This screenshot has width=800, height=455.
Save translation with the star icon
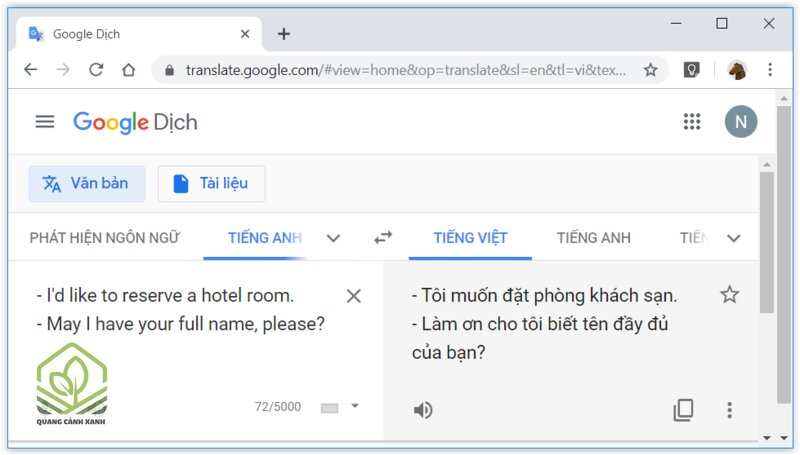pos(729,294)
